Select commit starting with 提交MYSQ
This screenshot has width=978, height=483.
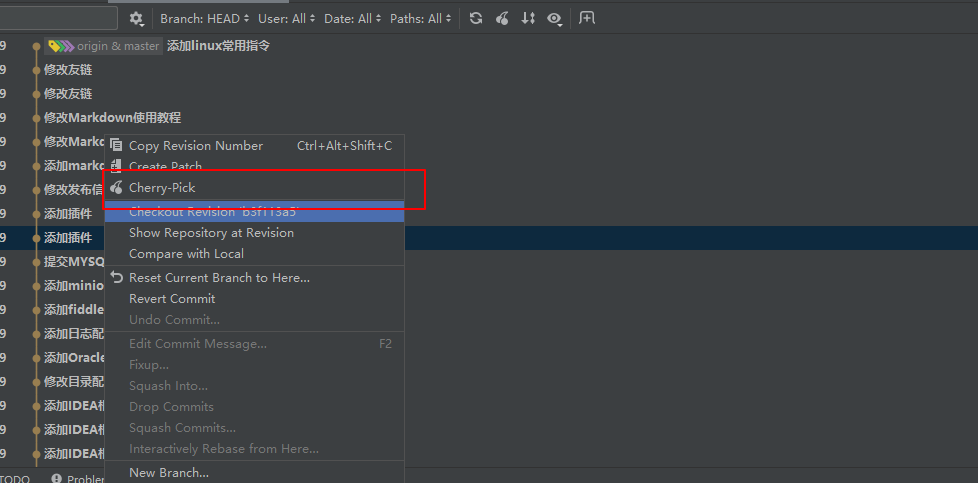pyautogui.click(x=74, y=261)
